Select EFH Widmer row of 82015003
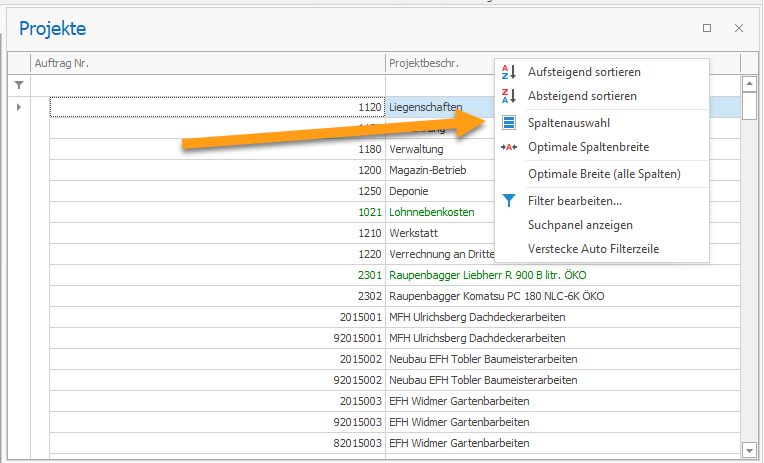 [x=563, y=443]
